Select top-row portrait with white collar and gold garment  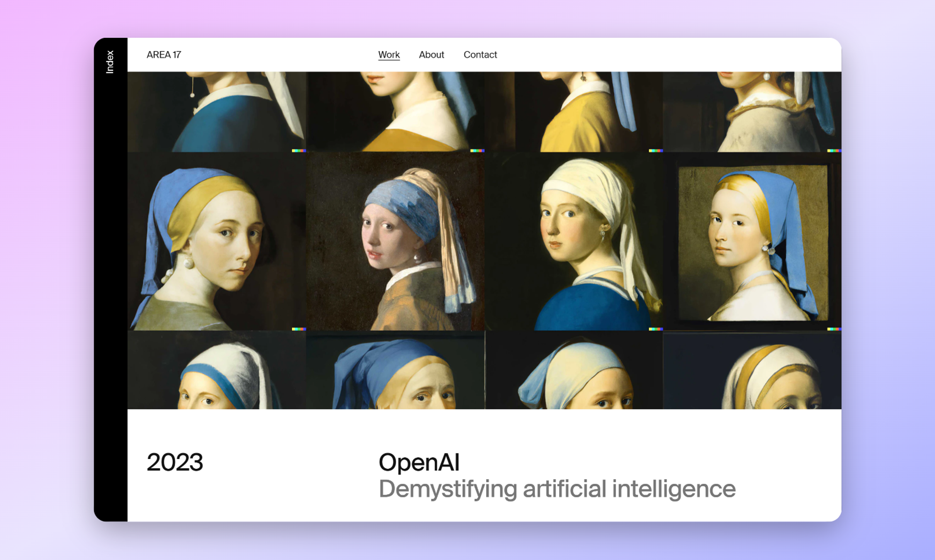point(396,112)
